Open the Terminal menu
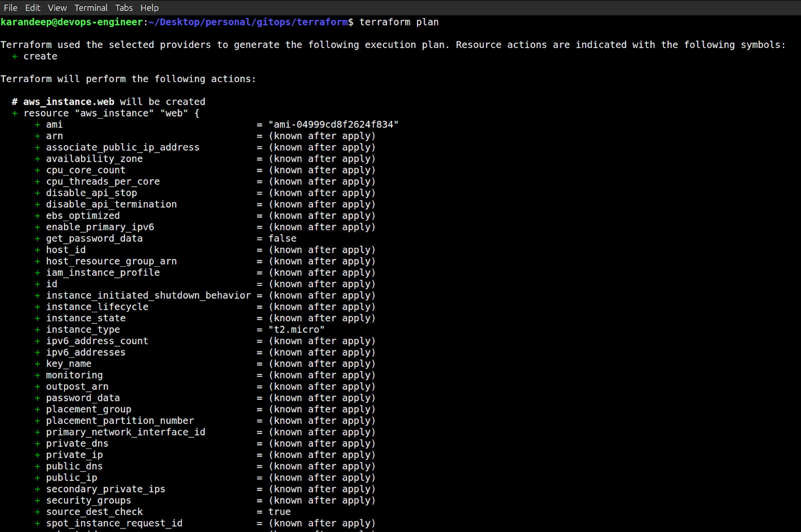 pos(91,8)
